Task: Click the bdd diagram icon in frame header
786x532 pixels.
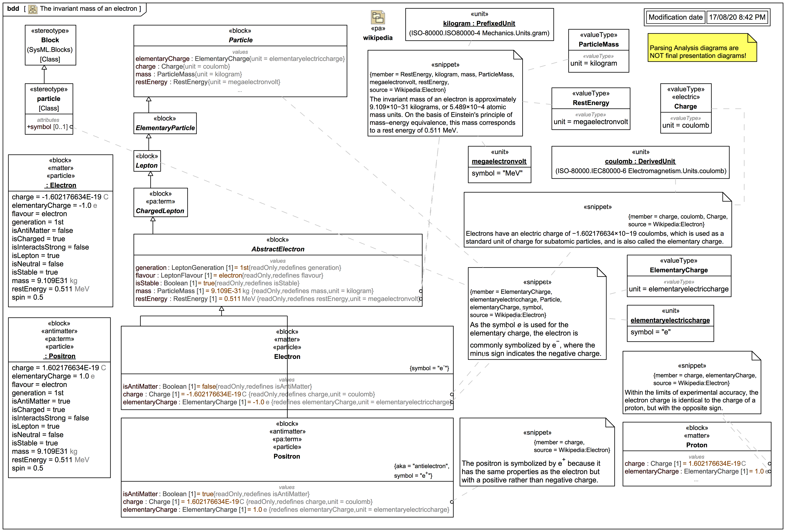Action: (33, 9)
